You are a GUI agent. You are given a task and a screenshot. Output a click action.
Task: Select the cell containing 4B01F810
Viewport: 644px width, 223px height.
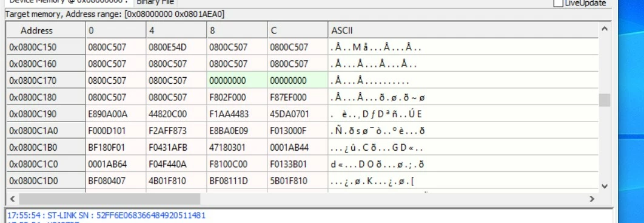coord(176,180)
